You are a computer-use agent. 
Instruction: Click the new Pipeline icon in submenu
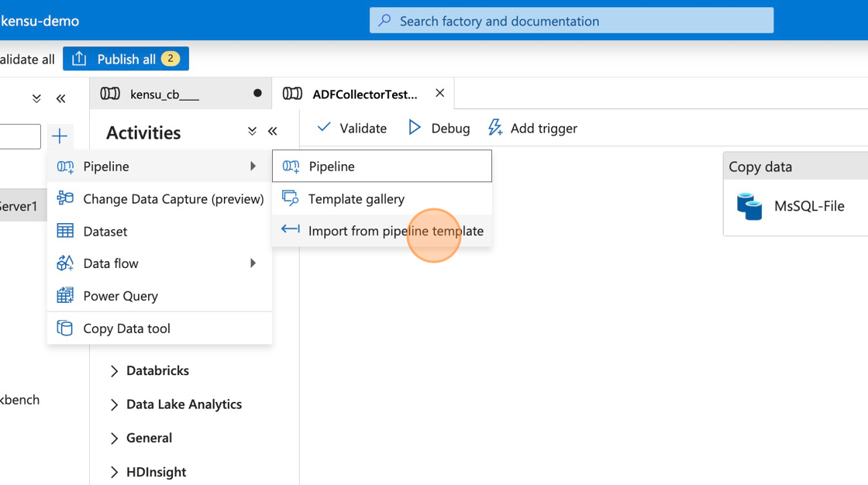pos(291,166)
